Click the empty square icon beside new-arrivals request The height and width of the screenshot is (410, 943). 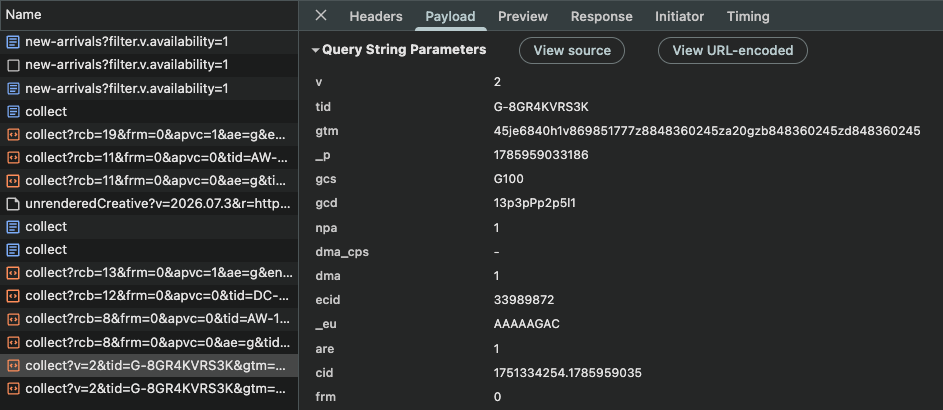[x=13, y=65]
